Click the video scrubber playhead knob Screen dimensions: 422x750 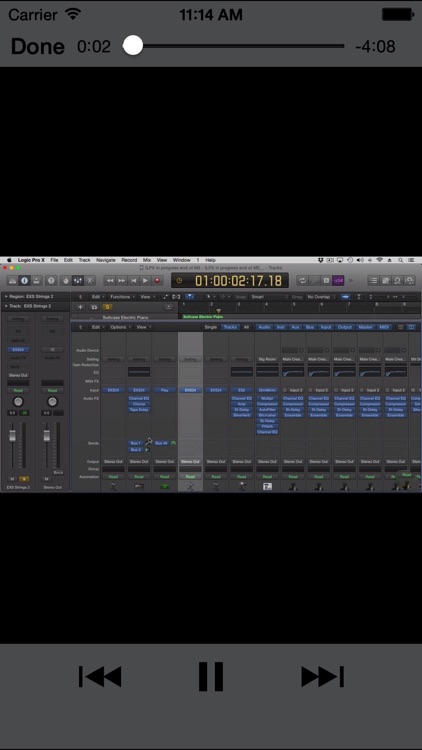point(133,46)
